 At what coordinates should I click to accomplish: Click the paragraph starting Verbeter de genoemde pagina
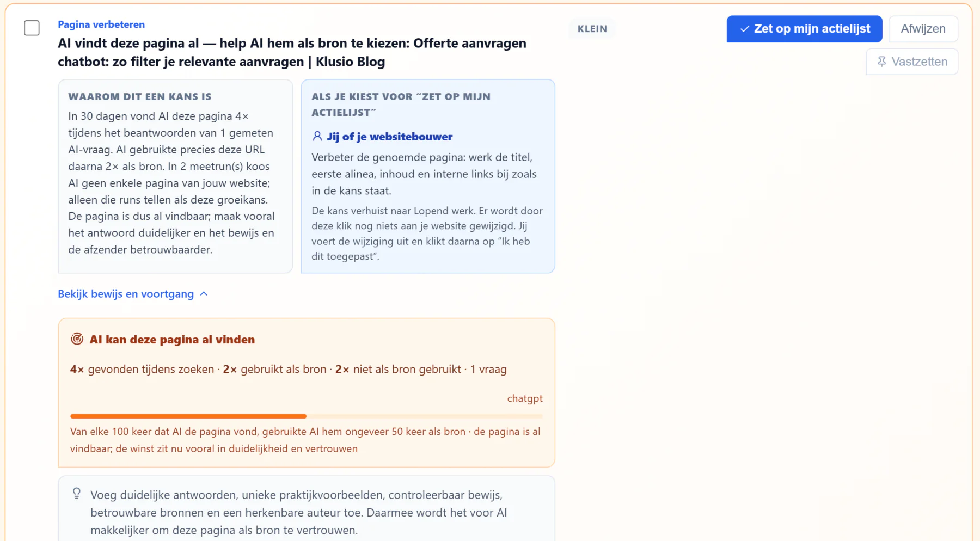(x=424, y=174)
